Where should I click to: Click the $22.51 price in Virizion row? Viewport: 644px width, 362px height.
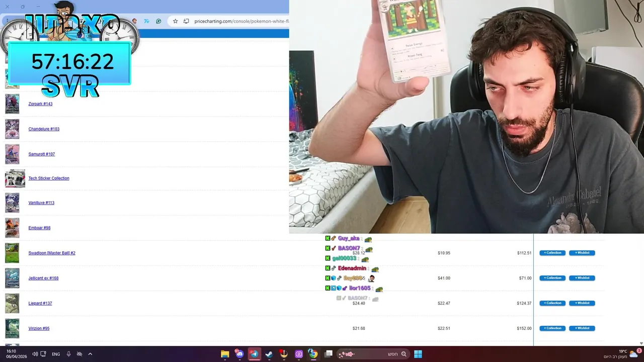coord(444,329)
